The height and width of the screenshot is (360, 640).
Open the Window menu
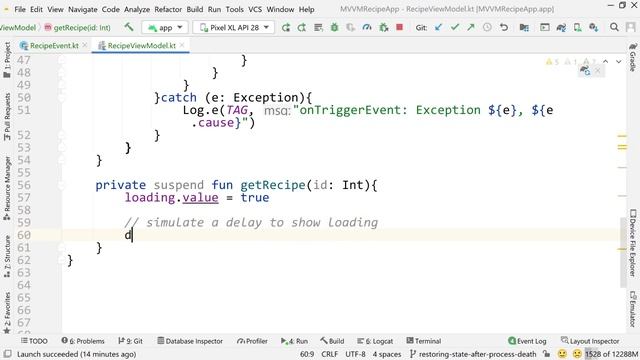[280, 9]
